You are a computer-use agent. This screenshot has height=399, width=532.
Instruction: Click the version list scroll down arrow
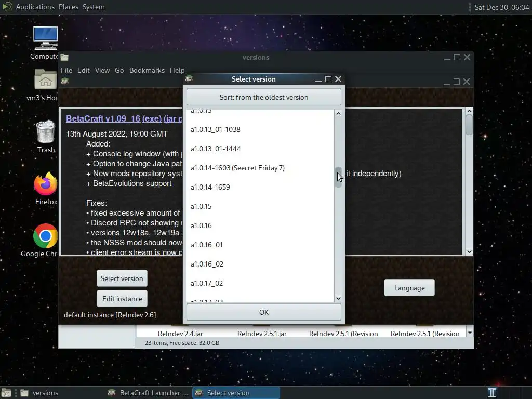(338, 298)
